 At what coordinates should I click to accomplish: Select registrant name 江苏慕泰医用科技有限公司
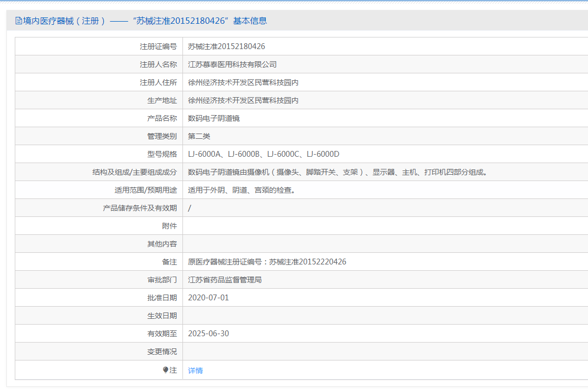[x=232, y=64]
